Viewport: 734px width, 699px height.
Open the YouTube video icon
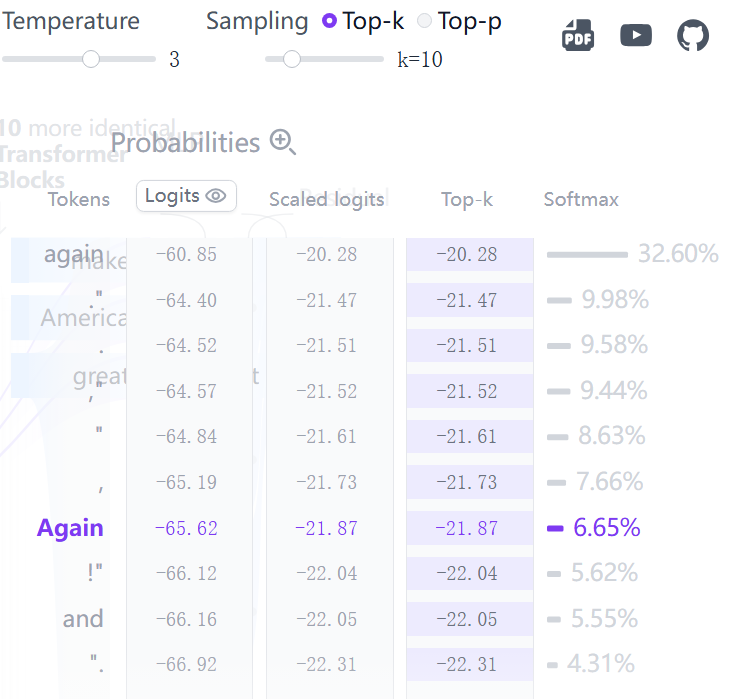pyautogui.click(x=636, y=35)
